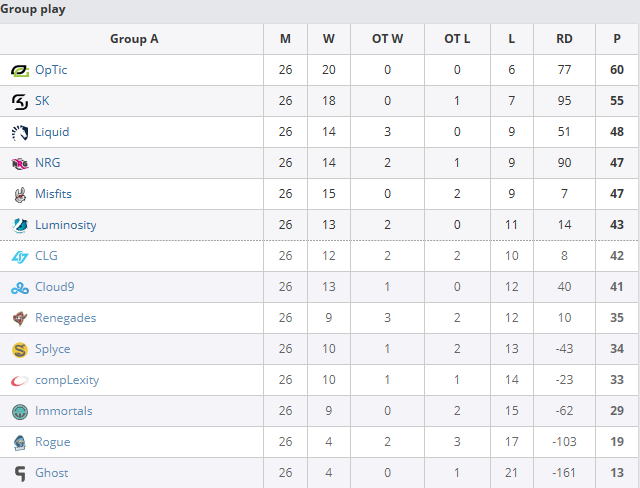Image resolution: width=640 pixels, height=488 pixels.
Task: Follow the Renegades team name link
Action: (x=65, y=318)
